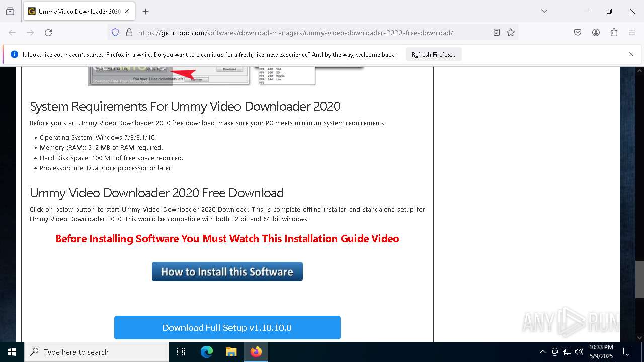Minimize the Firefox window

click(x=586, y=11)
